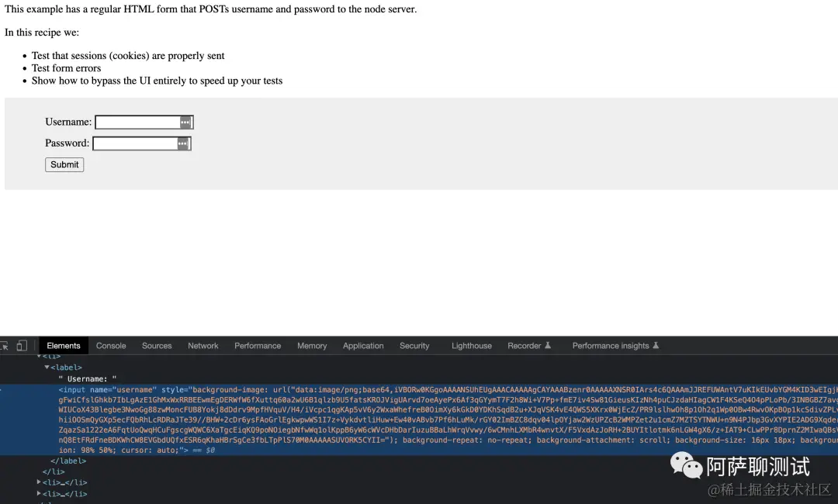Screen dimensions: 838x504
Task: Open the Application tab
Action: (363, 346)
